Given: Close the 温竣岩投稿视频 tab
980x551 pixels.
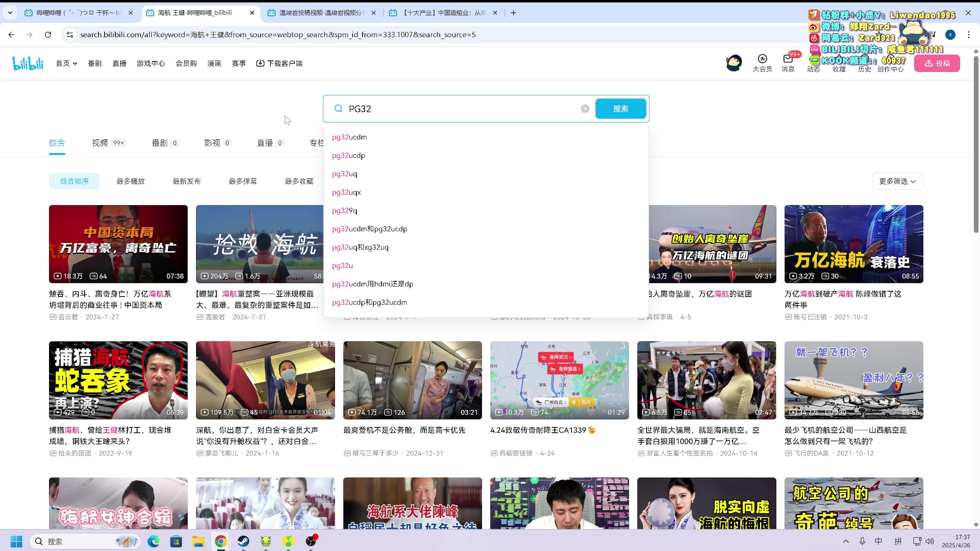Looking at the screenshot, I should coord(374,13).
